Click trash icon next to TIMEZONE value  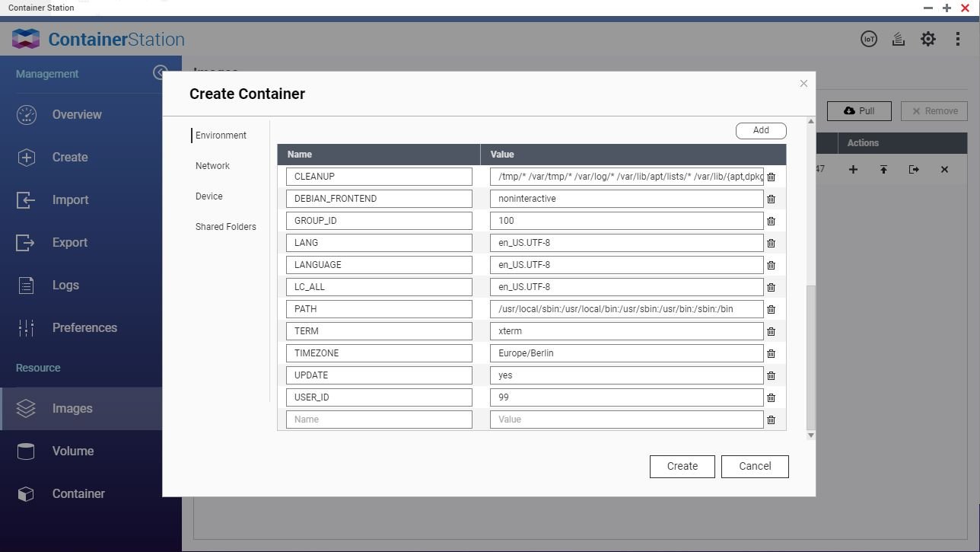pyautogui.click(x=771, y=353)
